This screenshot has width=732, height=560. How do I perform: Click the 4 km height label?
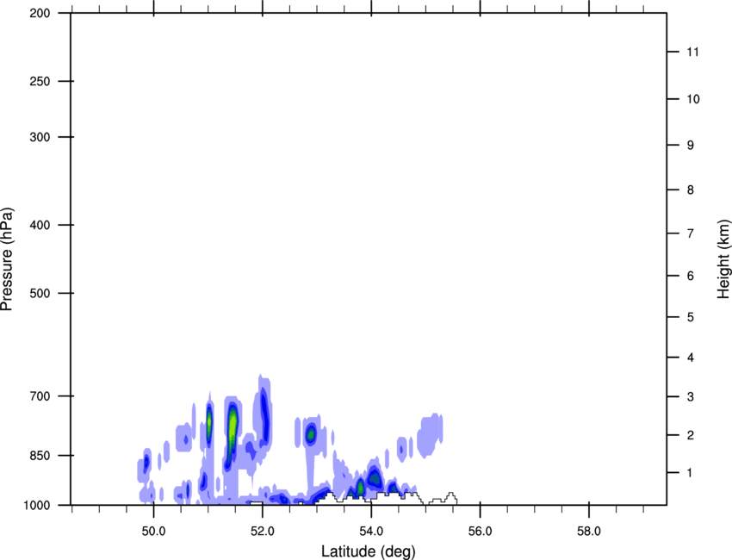pos(691,358)
